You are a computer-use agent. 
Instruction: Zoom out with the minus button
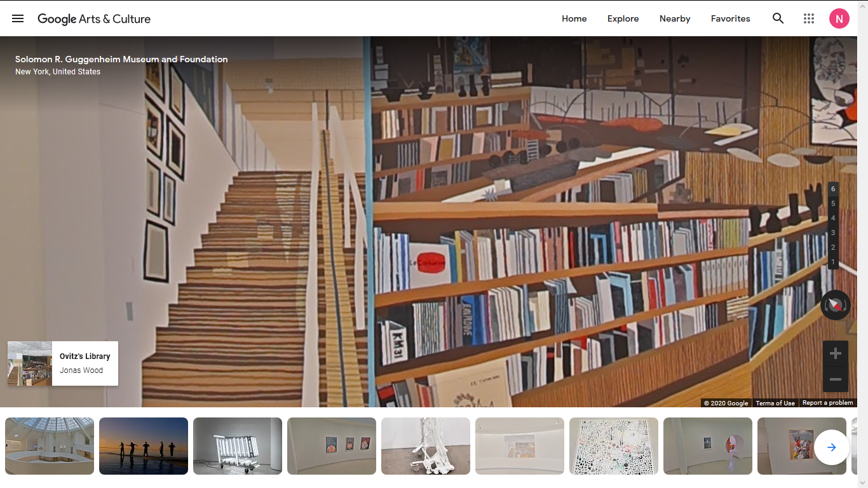(836, 379)
